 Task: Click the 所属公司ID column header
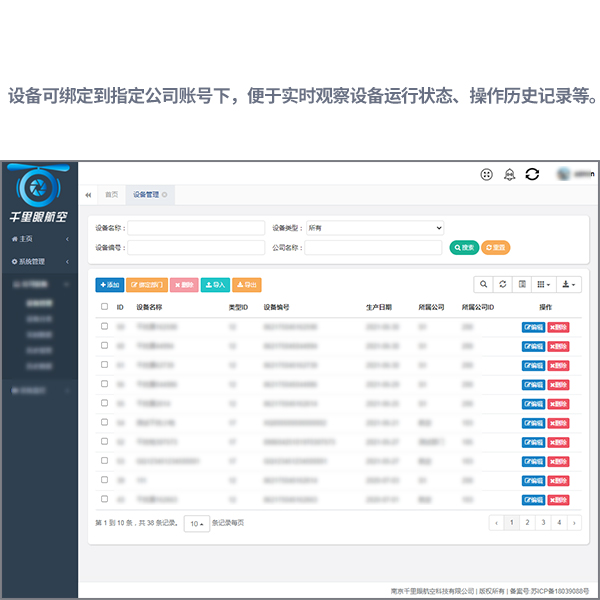pos(478,307)
